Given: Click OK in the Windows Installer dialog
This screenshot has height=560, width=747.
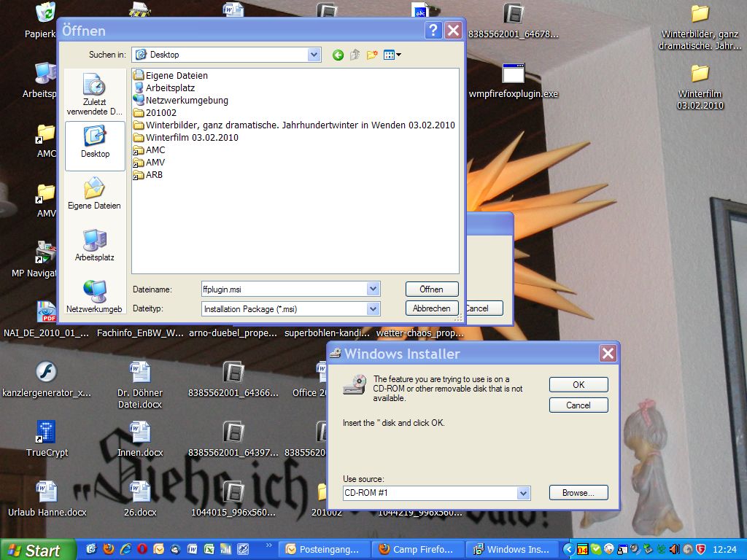Looking at the screenshot, I should point(578,385).
